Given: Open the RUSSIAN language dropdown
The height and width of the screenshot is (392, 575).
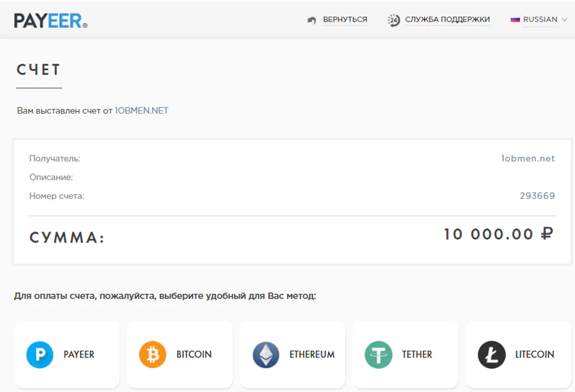Looking at the screenshot, I should point(540,19).
